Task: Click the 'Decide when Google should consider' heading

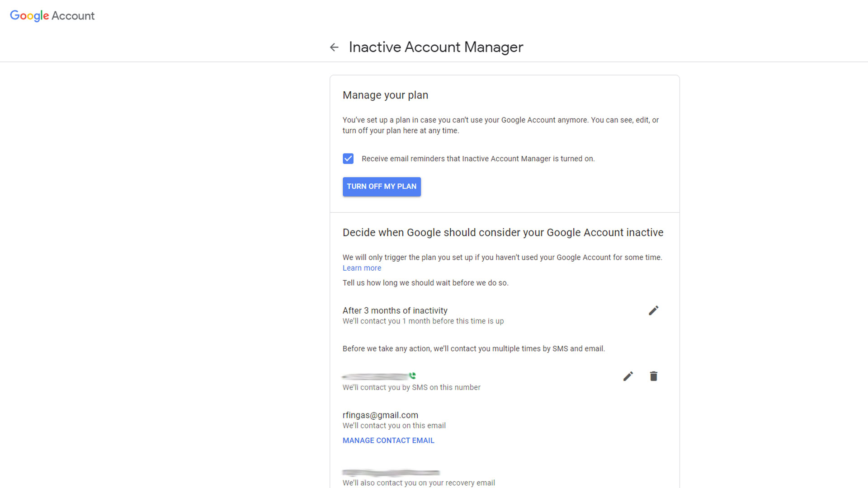Action: (503, 233)
